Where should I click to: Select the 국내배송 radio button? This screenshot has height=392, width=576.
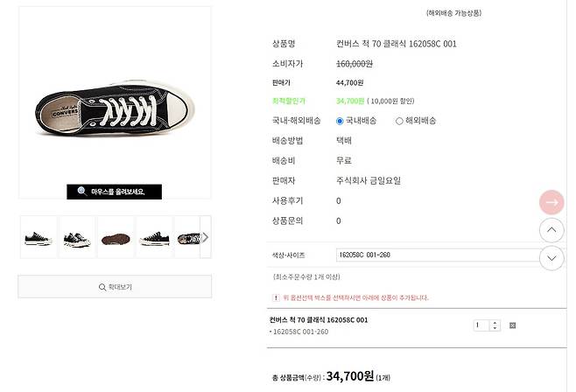[x=340, y=121]
